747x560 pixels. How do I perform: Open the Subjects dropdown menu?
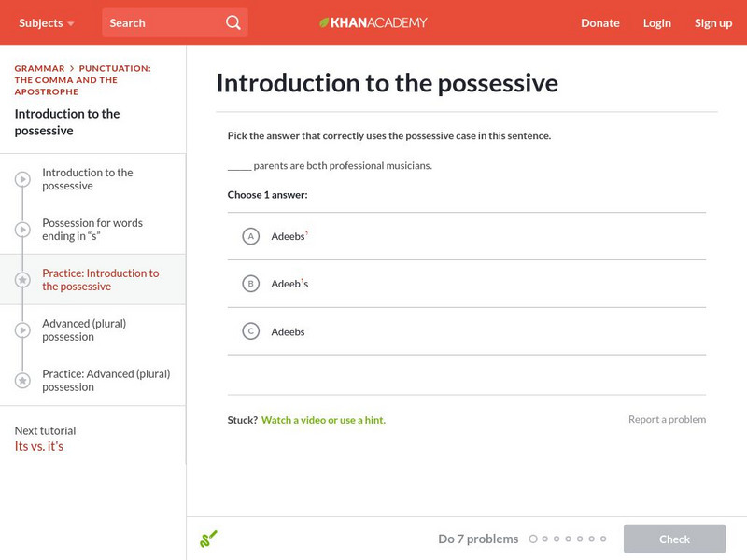click(x=47, y=22)
